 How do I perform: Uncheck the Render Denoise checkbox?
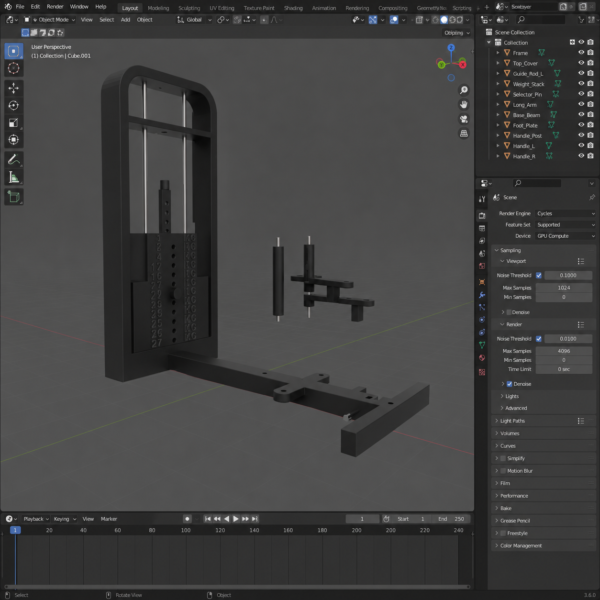pos(509,384)
